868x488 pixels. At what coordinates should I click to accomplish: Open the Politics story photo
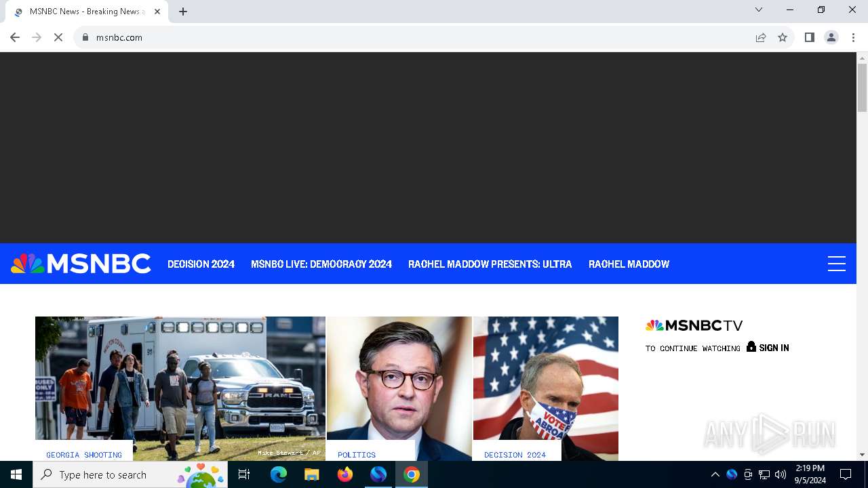click(x=399, y=388)
